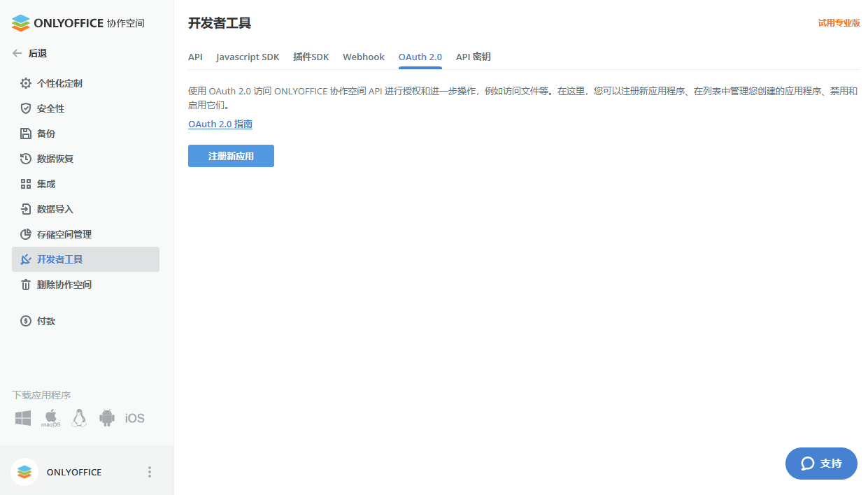Download the Android mobile app
The width and height of the screenshot is (868, 495).
[x=107, y=418]
